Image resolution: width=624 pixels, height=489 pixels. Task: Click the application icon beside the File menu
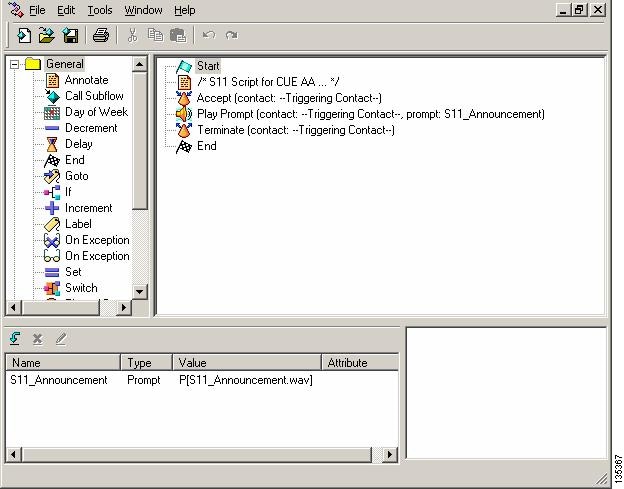16,10
